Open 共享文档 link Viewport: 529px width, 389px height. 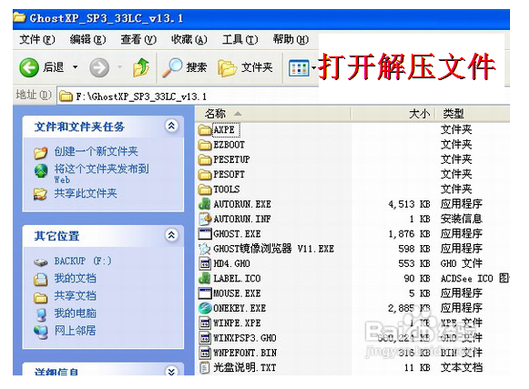tap(75, 296)
